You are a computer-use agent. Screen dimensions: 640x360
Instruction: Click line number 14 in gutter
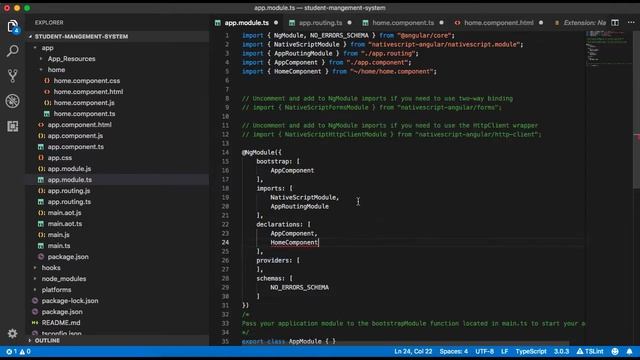point(225,153)
